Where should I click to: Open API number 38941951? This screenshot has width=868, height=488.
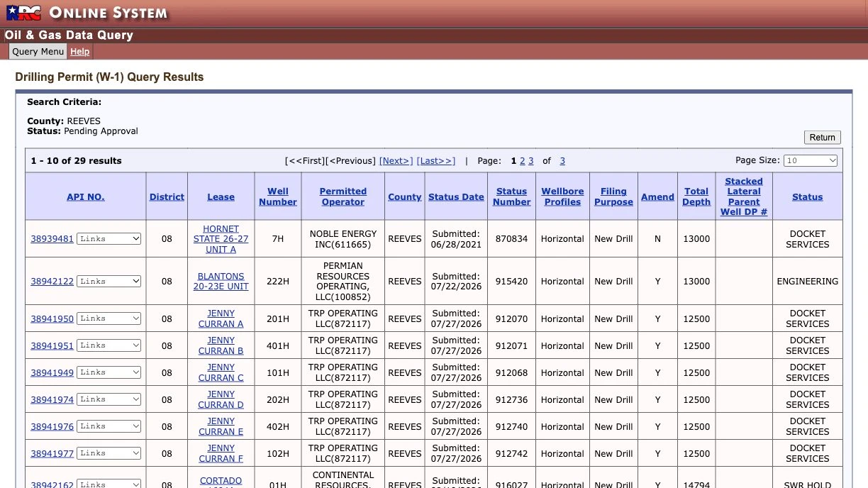point(52,346)
